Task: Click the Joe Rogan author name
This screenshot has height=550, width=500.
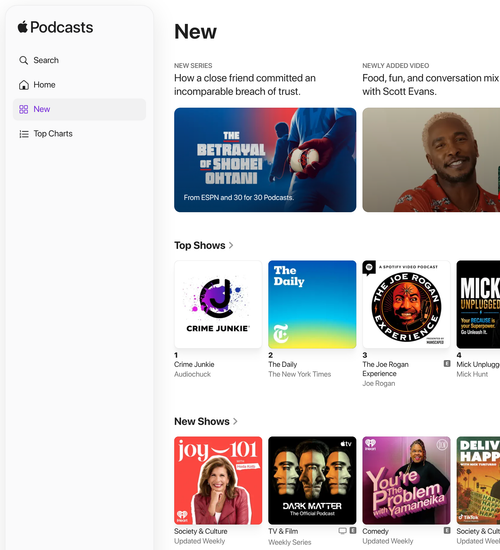Action: pyautogui.click(x=379, y=383)
